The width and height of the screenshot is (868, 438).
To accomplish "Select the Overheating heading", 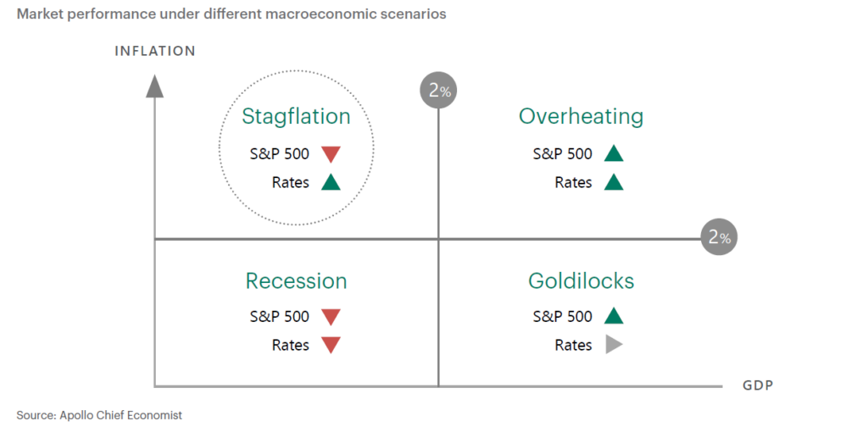I will click(x=581, y=116).
